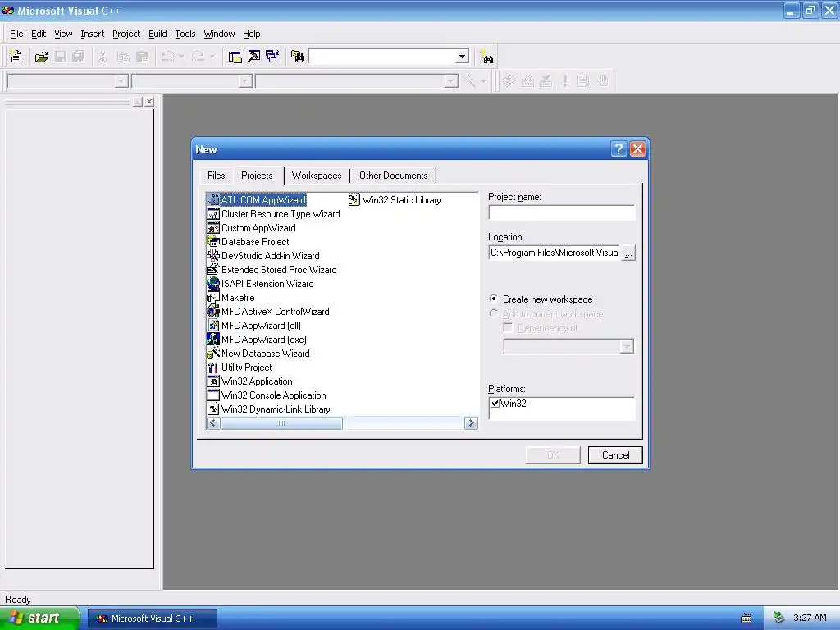Select Database Project item
Screen dimensions: 840x630
248,242
